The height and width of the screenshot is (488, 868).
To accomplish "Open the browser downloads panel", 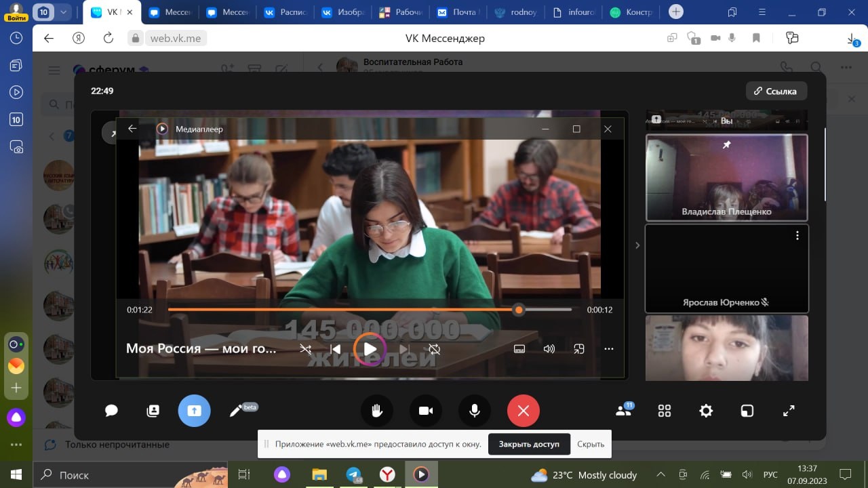I will pos(852,39).
